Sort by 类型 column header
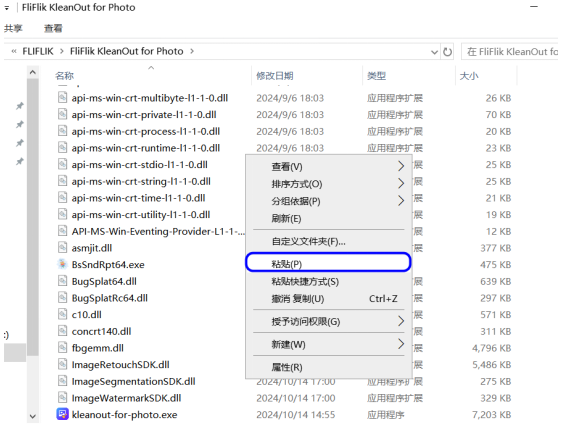 (x=376, y=76)
